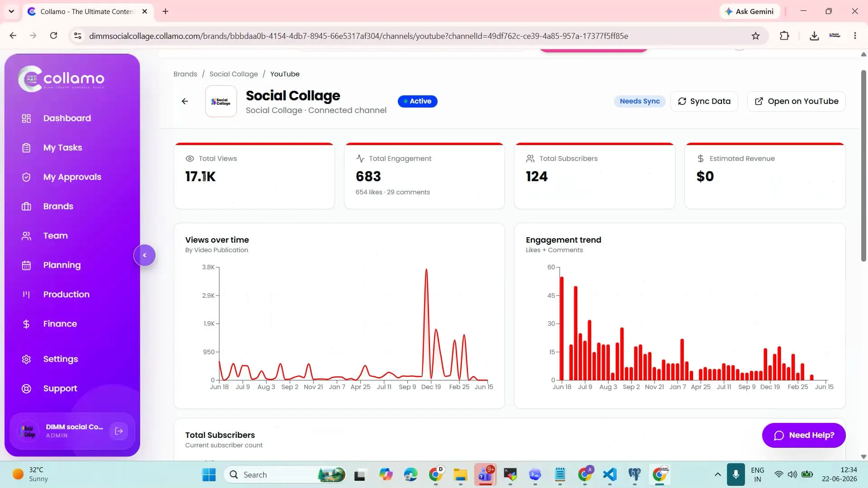Click the Collamo logo in sidebar
Screen dimensions: 868x488
tap(61, 79)
